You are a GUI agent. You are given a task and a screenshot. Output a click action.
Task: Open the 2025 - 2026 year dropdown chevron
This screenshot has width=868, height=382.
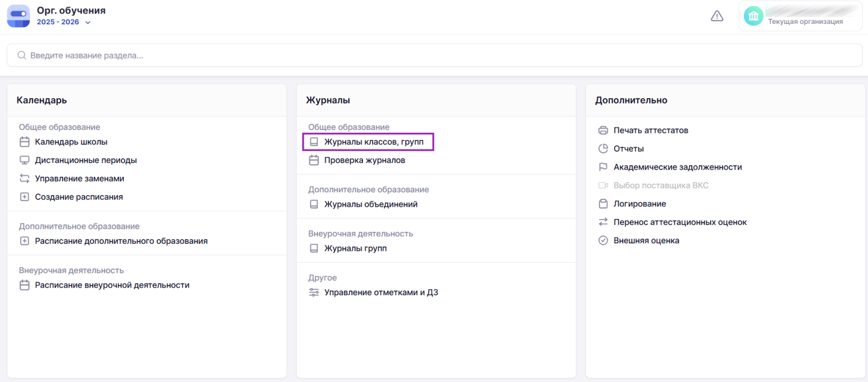(x=88, y=23)
